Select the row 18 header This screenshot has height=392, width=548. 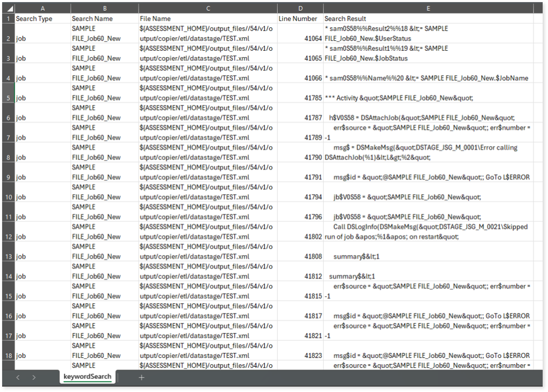click(x=8, y=355)
